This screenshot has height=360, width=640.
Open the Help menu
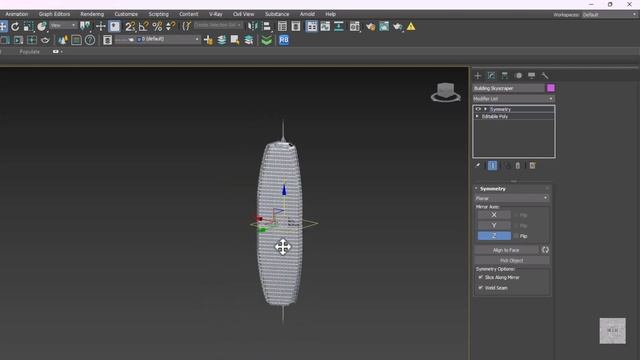coord(331,14)
